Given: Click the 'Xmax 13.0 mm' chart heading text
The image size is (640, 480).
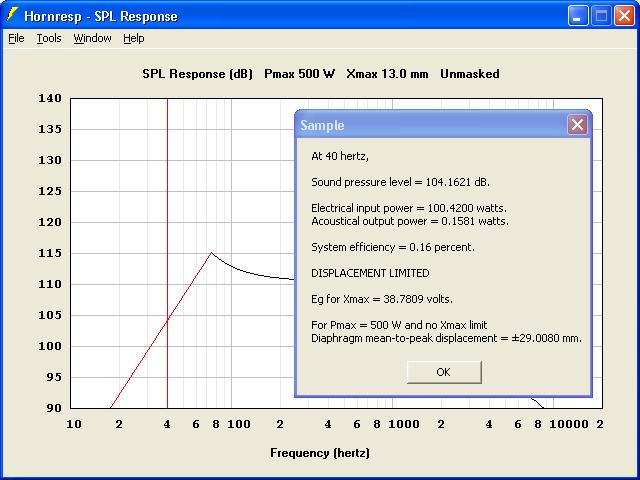Looking at the screenshot, I should pos(387,74).
